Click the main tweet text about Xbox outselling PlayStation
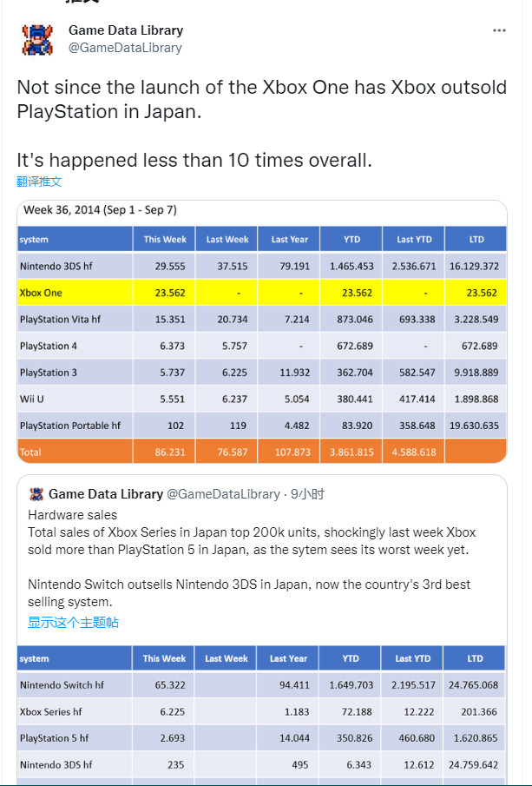 coord(262,98)
